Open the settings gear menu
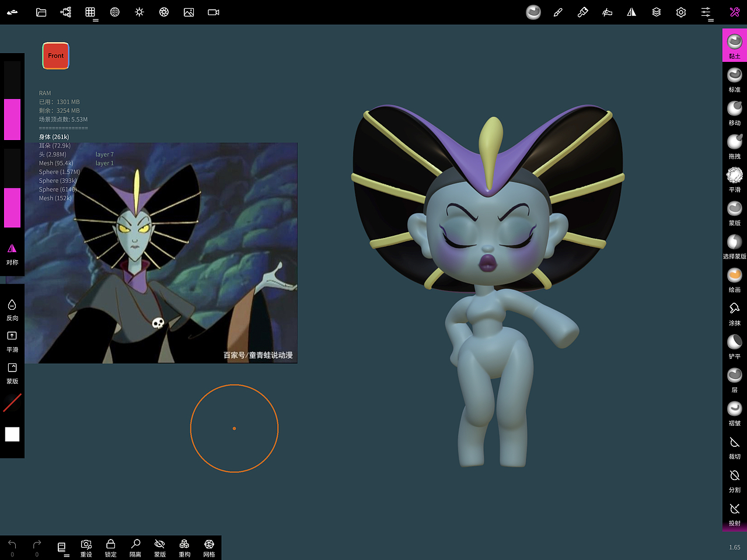Image resolution: width=747 pixels, height=560 pixels. tap(681, 12)
